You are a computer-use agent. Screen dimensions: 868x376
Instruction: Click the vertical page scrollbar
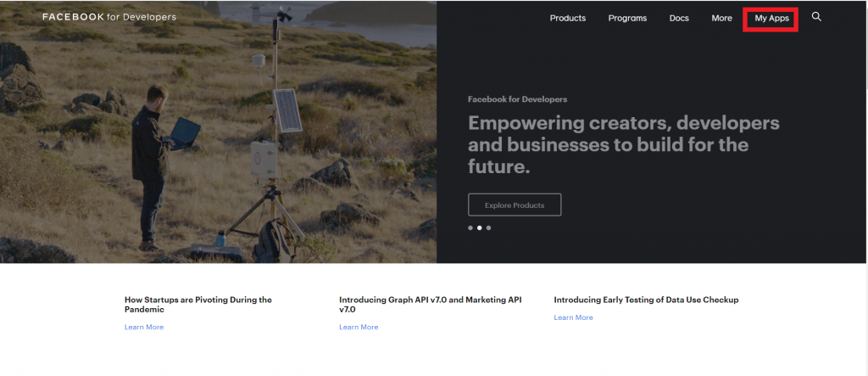point(863,170)
